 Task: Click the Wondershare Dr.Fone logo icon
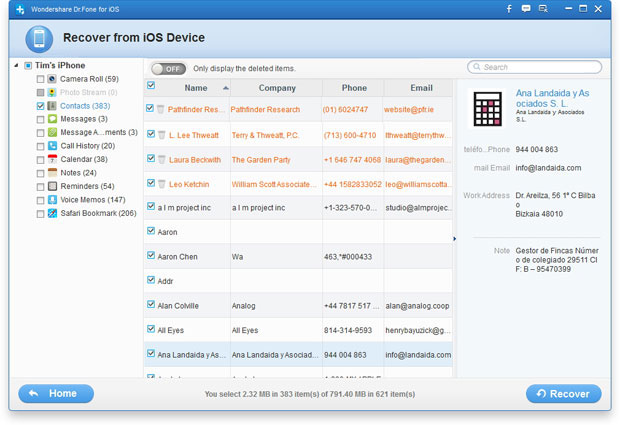click(x=20, y=9)
